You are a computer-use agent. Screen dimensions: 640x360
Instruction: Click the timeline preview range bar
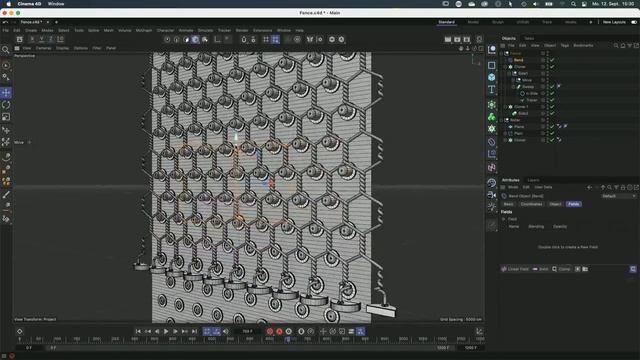click(x=247, y=348)
